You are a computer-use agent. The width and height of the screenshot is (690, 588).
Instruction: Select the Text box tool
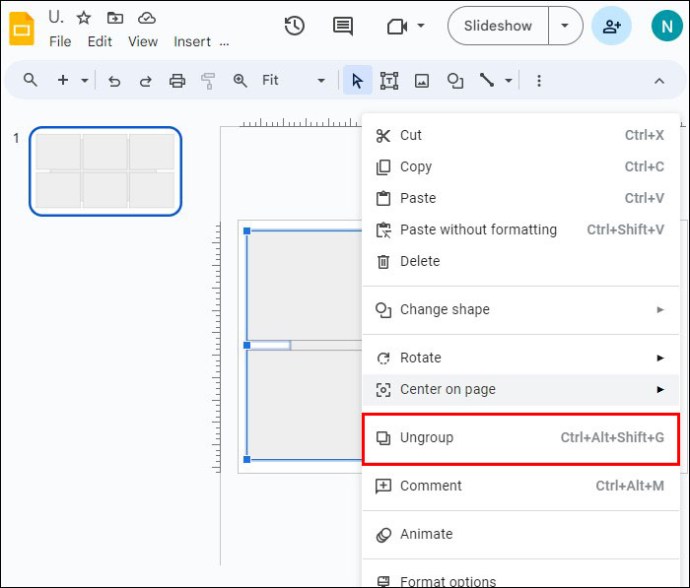(x=389, y=81)
